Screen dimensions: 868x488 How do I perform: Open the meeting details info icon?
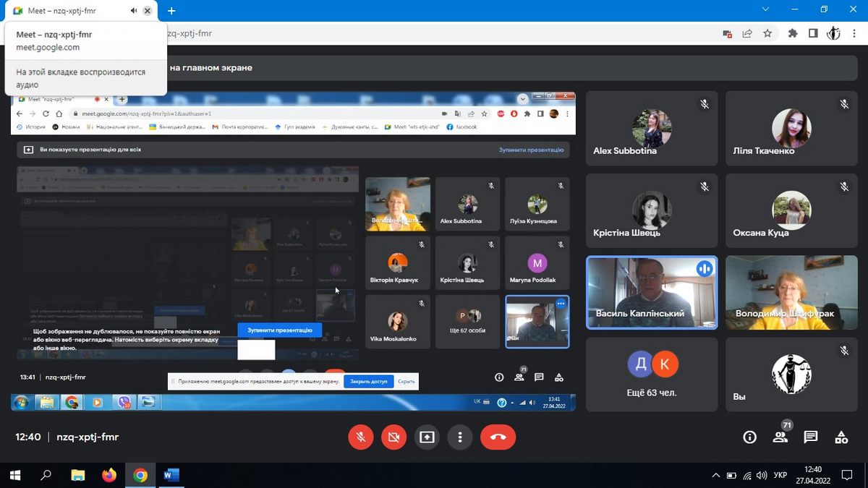[750, 437]
